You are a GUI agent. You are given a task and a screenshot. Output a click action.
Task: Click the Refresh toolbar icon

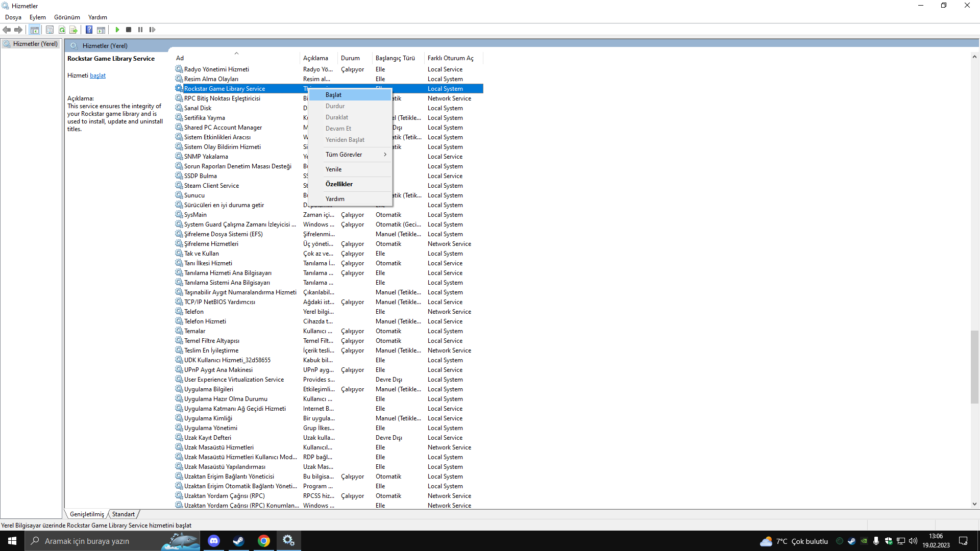coord(62,30)
